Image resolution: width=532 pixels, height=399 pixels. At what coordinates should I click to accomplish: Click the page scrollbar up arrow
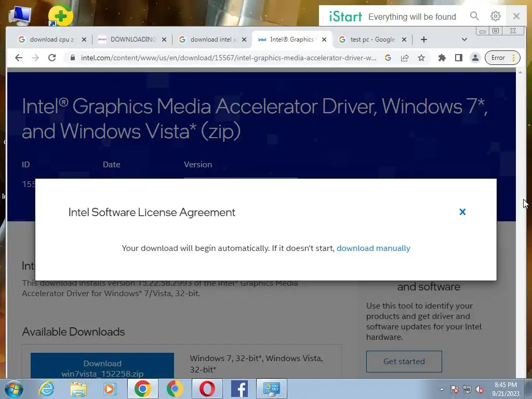(x=521, y=72)
